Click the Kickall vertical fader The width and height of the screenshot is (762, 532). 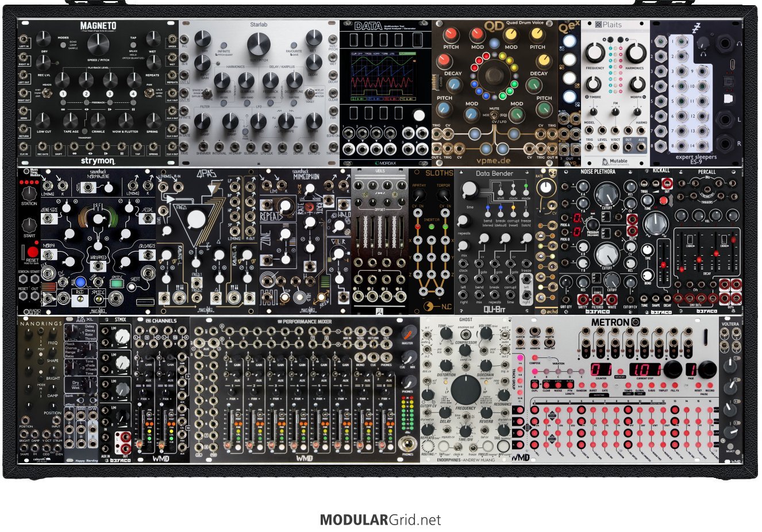point(663,264)
